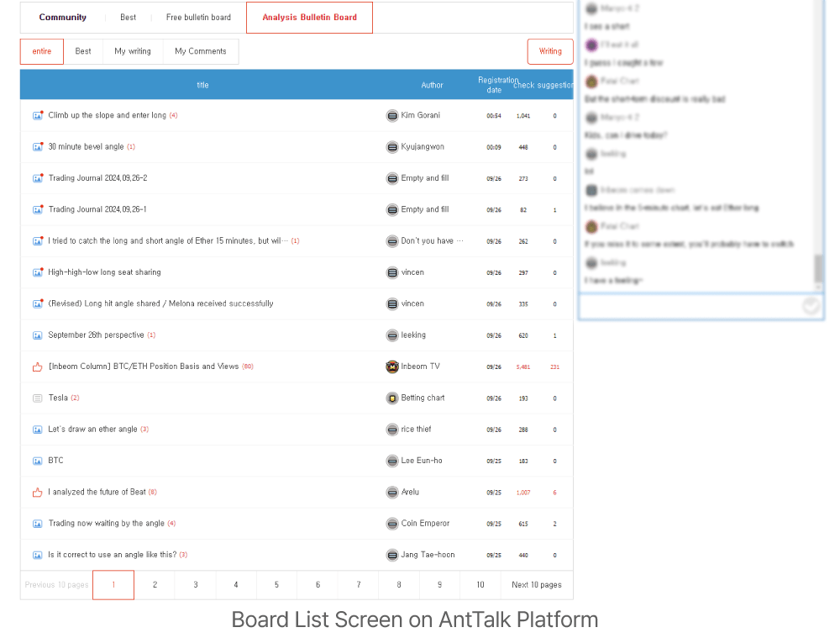
Task: Click the new-post indicator on '30 minute bevel angle'
Action: tap(43, 142)
